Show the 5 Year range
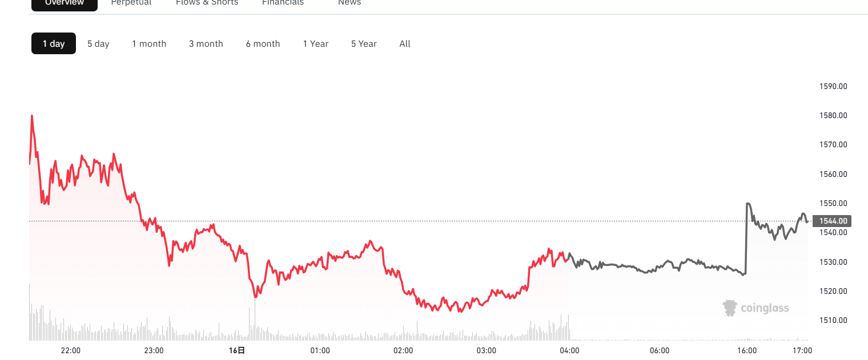This screenshot has height=360, width=868. pyautogui.click(x=364, y=43)
